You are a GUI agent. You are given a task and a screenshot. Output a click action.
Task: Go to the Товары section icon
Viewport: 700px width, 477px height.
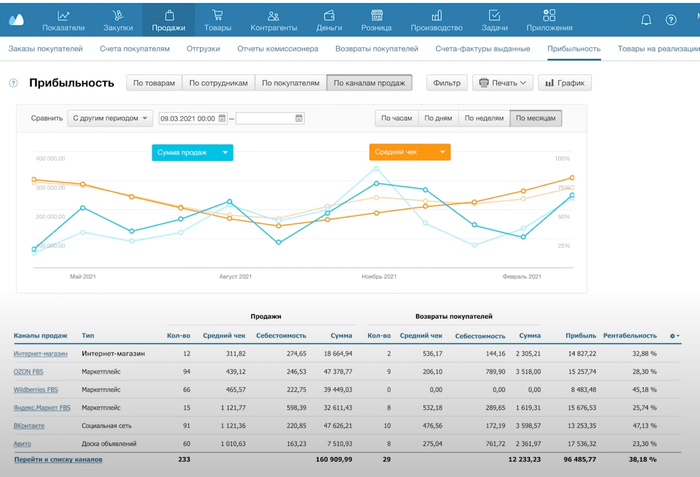point(219,16)
